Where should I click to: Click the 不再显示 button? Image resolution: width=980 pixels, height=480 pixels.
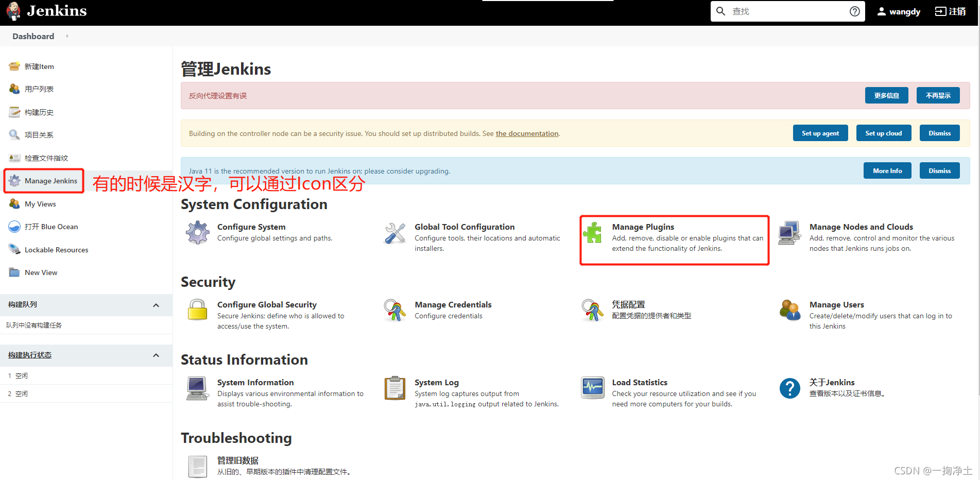(938, 95)
